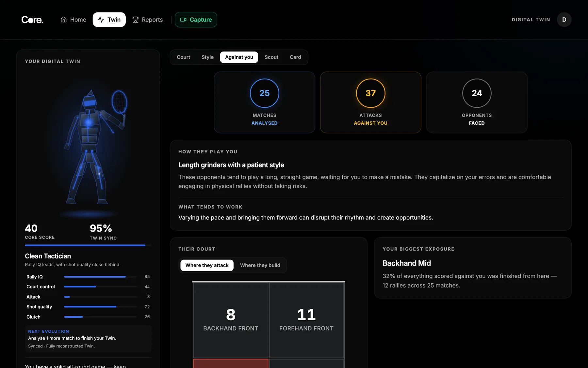Switch to Where they build view
588x368 pixels.
coord(260,265)
